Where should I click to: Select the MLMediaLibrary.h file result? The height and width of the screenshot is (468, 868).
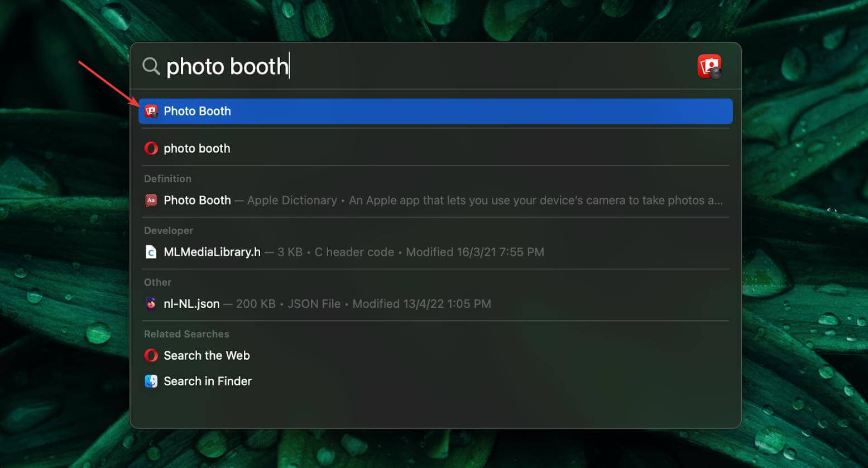click(212, 252)
